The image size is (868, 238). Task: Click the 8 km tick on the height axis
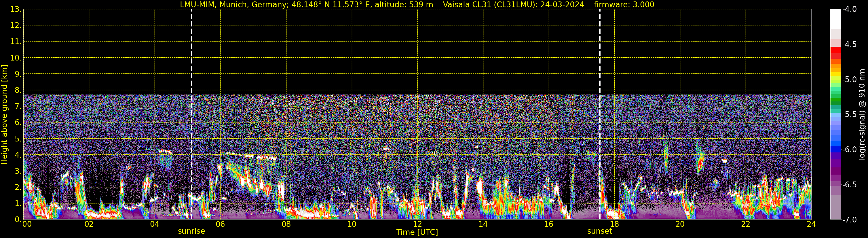pos(18,90)
